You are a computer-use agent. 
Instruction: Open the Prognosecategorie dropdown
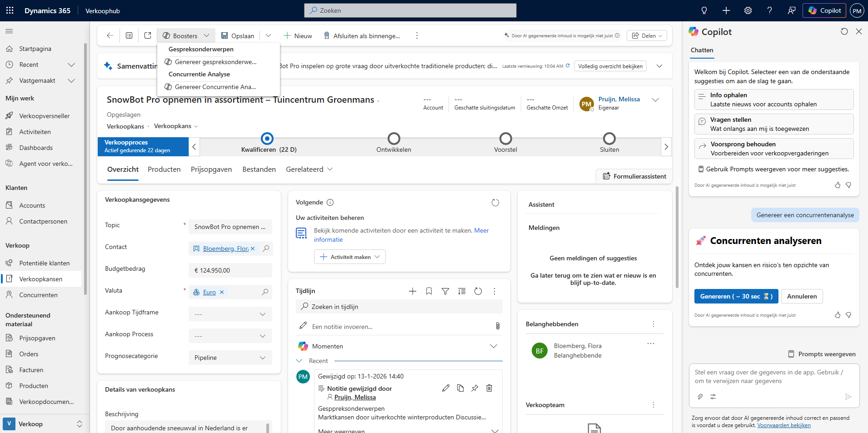(230, 358)
